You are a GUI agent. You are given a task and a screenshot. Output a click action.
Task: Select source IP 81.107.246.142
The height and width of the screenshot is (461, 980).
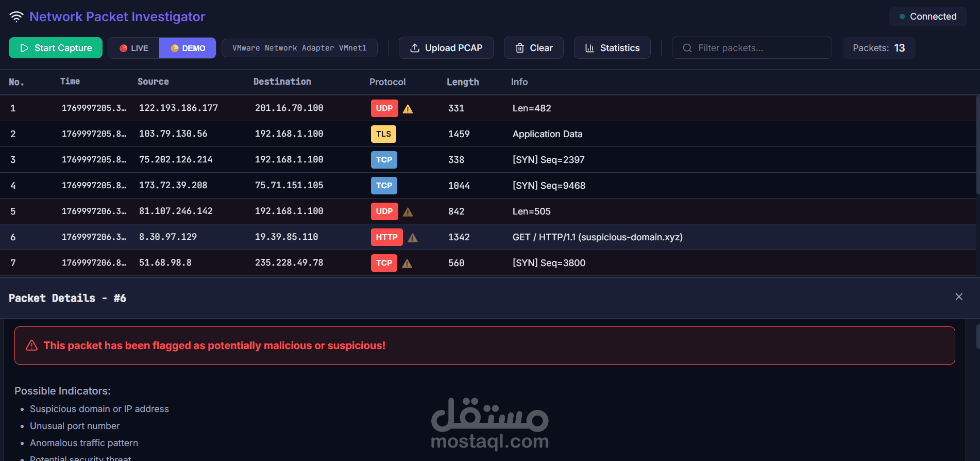(176, 211)
